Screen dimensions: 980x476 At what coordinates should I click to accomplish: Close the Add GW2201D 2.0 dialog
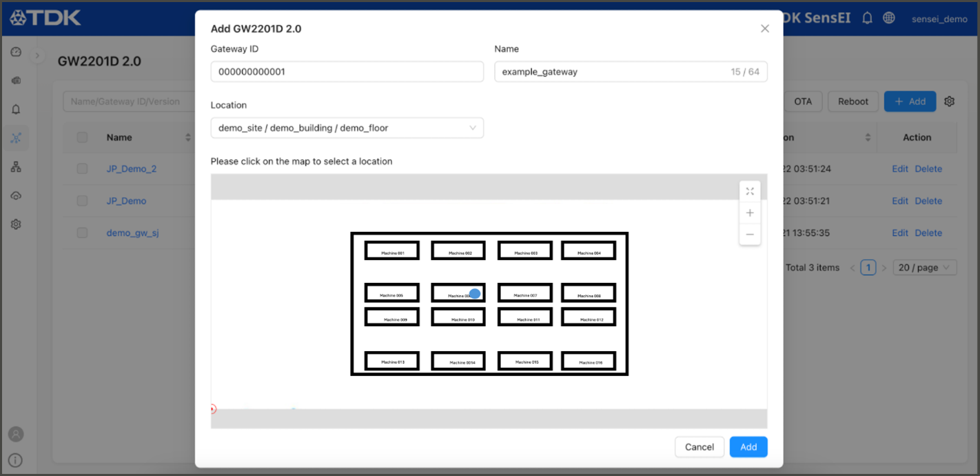coord(764,28)
